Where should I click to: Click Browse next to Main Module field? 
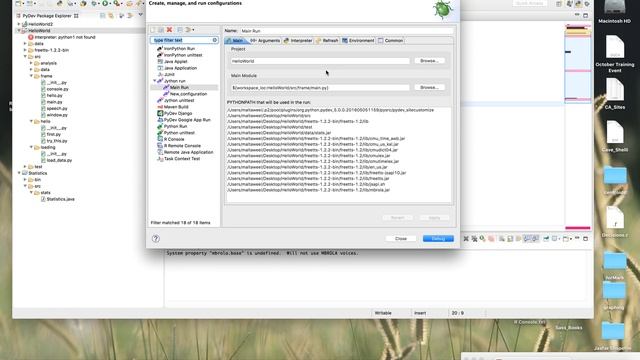coord(429,87)
